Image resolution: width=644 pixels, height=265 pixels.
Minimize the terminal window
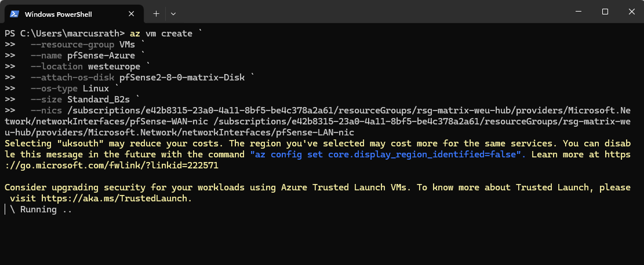click(x=578, y=12)
